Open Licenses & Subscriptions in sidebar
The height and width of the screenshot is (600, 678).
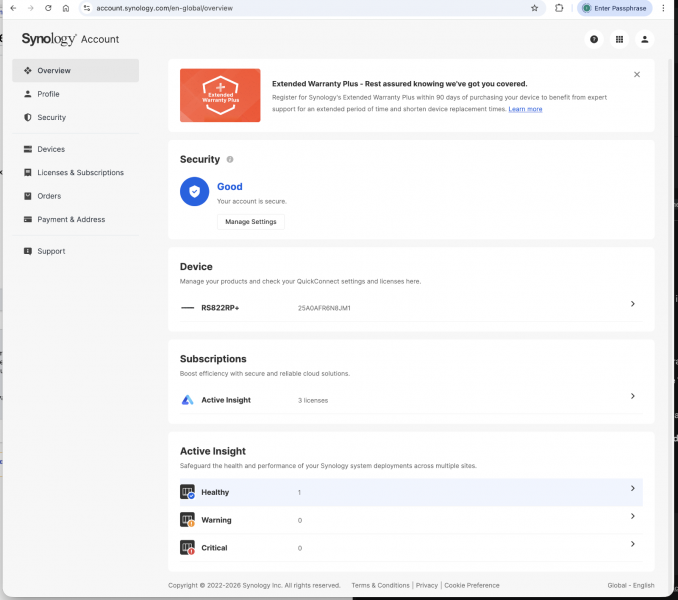(x=75, y=172)
